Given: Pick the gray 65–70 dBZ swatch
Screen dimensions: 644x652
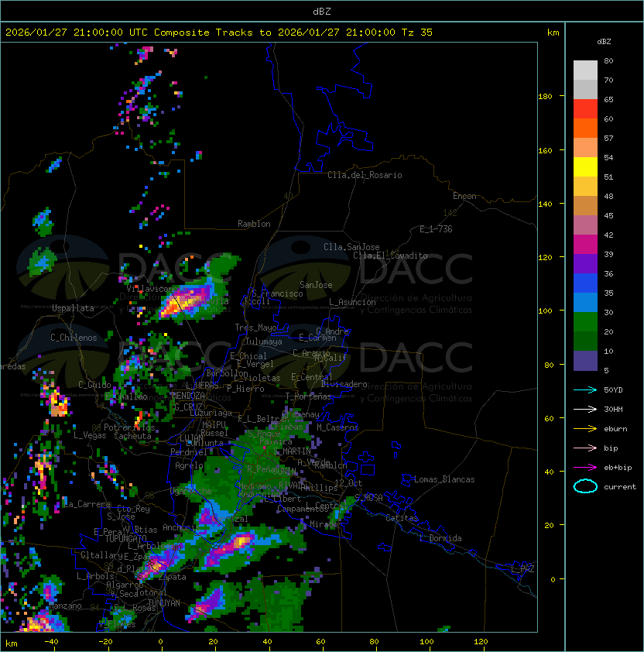Looking at the screenshot, I should [585, 89].
